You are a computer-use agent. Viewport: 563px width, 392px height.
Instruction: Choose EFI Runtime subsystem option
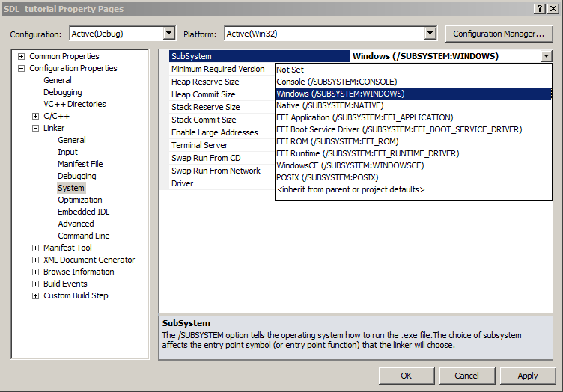click(413, 153)
